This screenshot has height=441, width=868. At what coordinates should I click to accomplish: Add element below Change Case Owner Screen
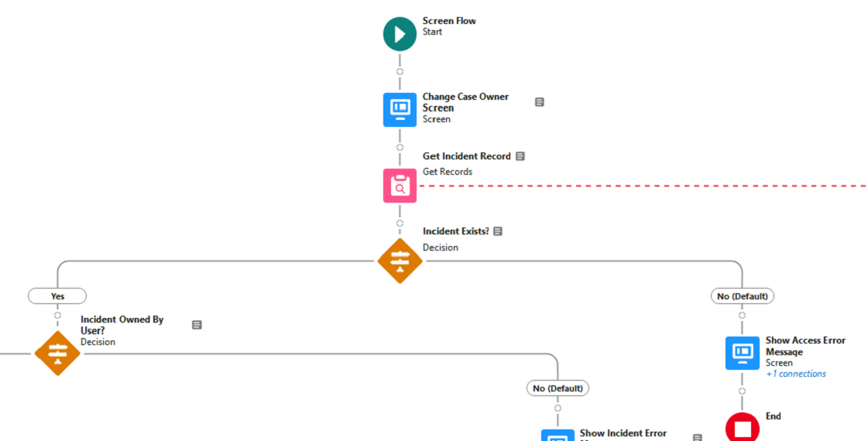[x=400, y=147]
